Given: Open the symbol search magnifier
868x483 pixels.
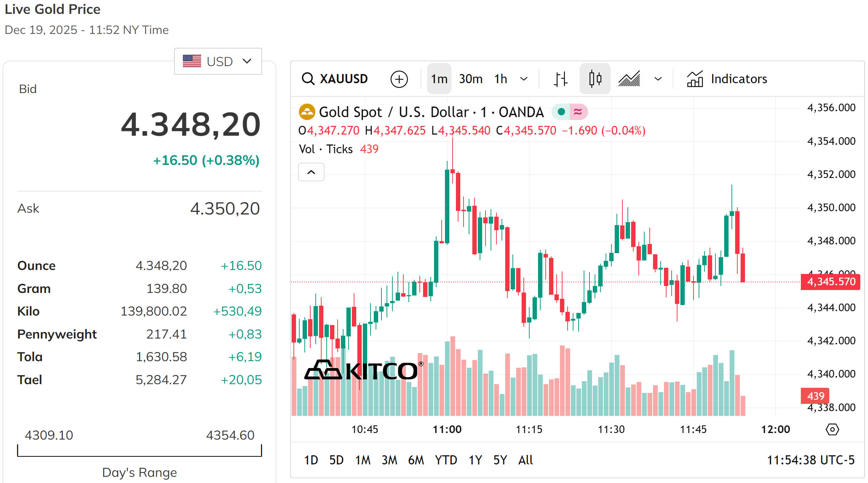Looking at the screenshot, I should 308,79.
